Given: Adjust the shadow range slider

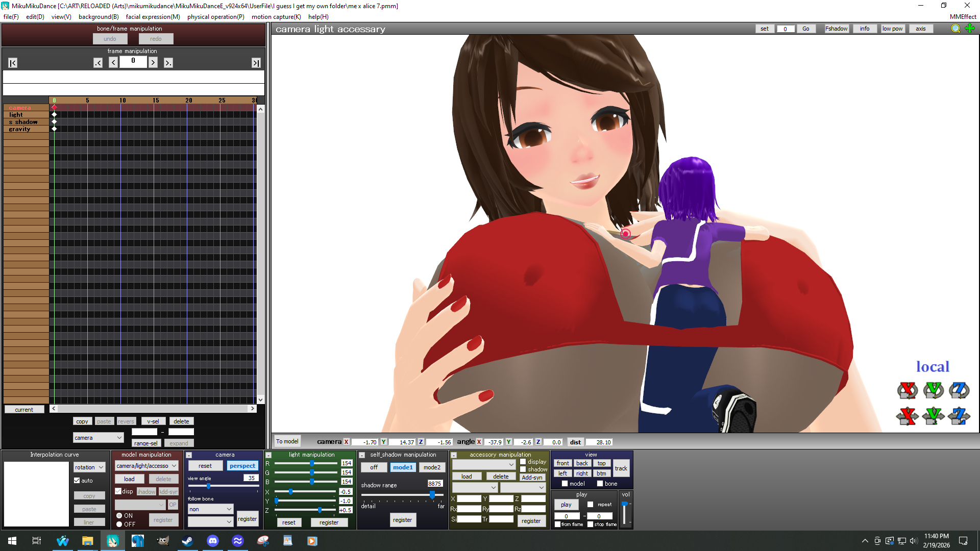Looking at the screenshot, I should pos(432,495).
